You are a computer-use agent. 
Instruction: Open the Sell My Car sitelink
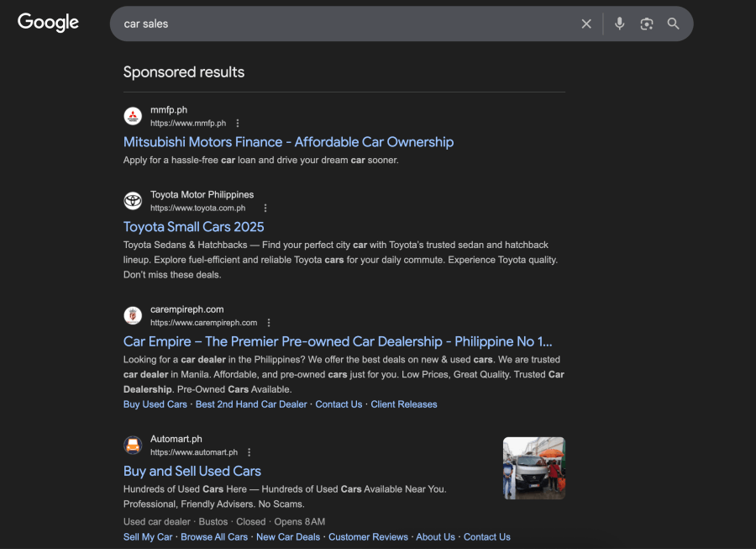(x=148, y=537)
